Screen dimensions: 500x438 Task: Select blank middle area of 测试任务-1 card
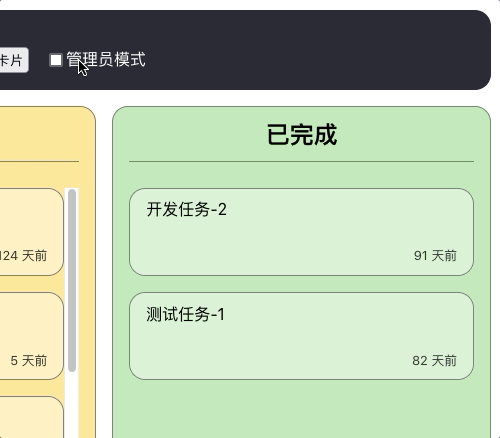(301, 337)
